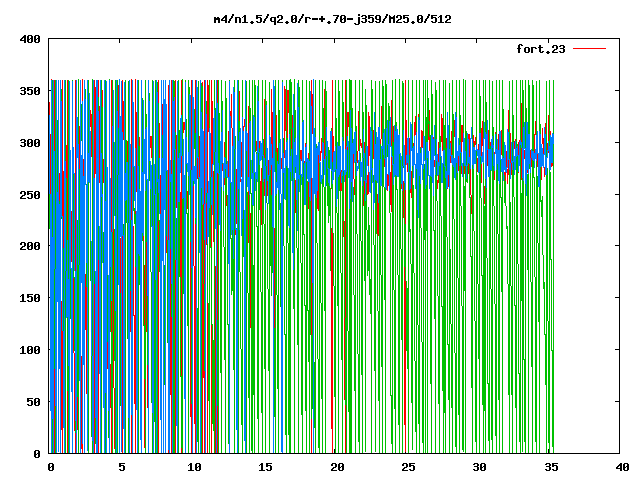Click the x-axis label 30
The image size is (640, 480).
tap(480, 467)
